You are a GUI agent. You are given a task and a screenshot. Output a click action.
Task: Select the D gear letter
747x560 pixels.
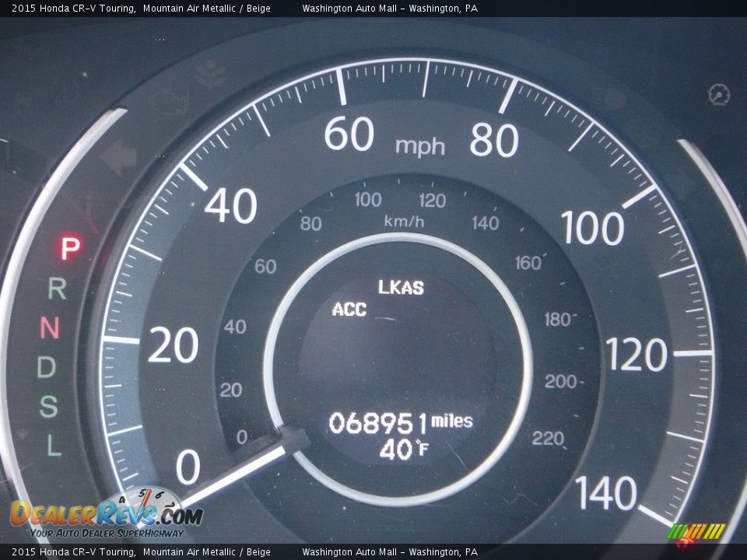(47, 367)
